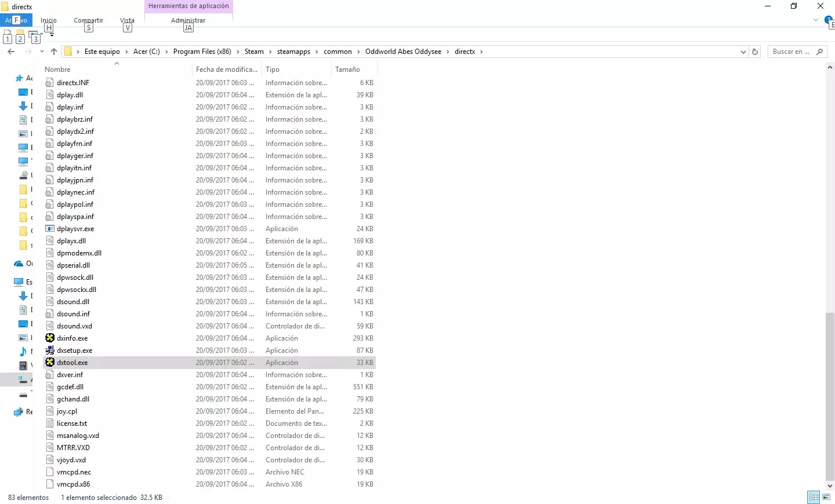Refresh the directx folder view
The image size is (835, 504).
pos(755,52)
